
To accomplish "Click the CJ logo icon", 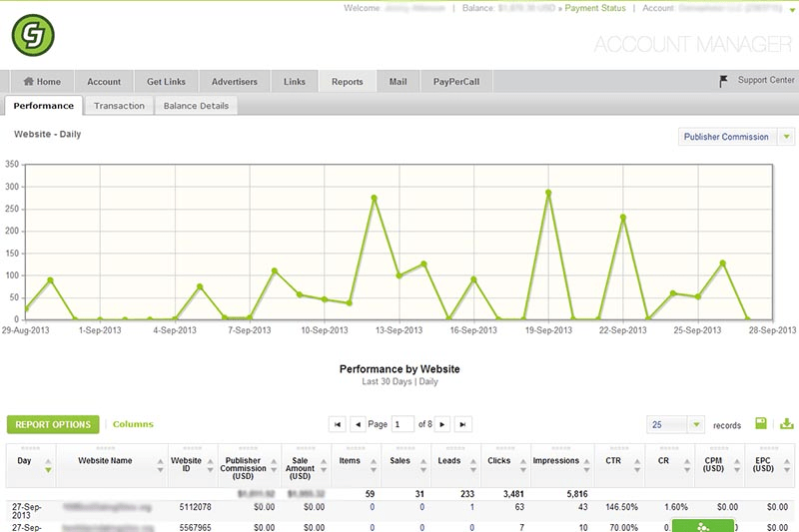I will point(33,36).
